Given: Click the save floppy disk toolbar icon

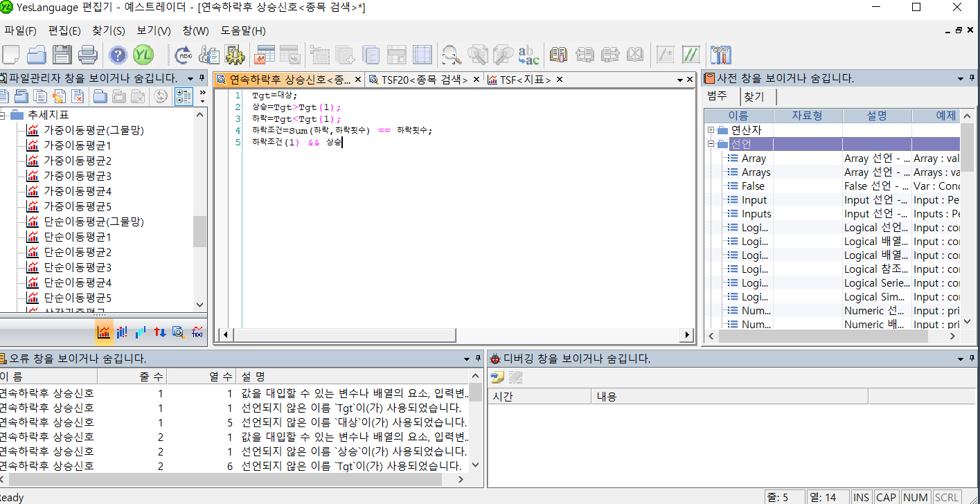Looking at the screenshot, I should 62,55.
